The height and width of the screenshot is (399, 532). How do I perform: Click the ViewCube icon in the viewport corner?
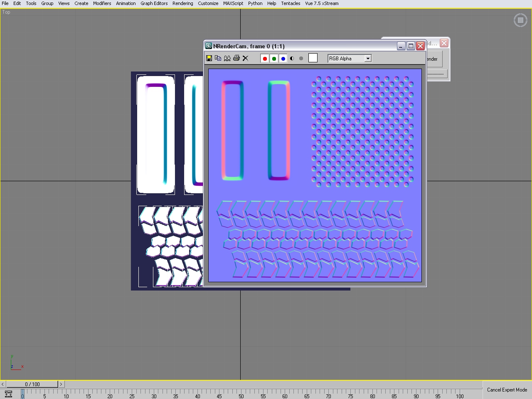[x=520, y=20]
